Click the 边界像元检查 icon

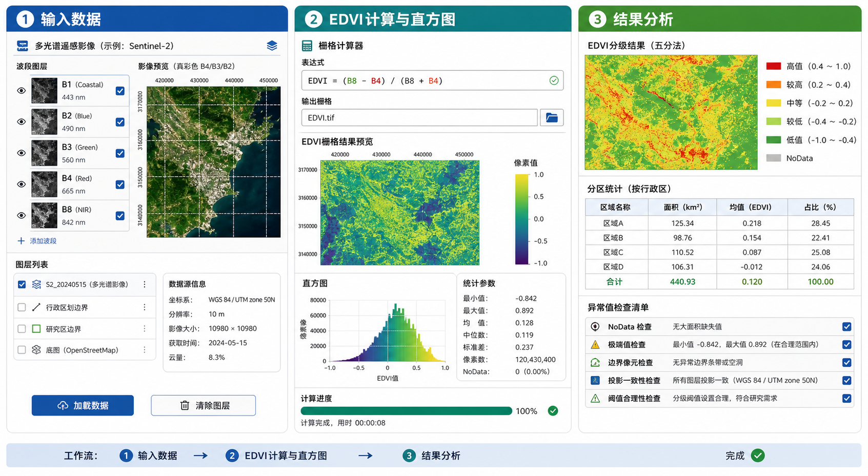[x=595, y=363]
